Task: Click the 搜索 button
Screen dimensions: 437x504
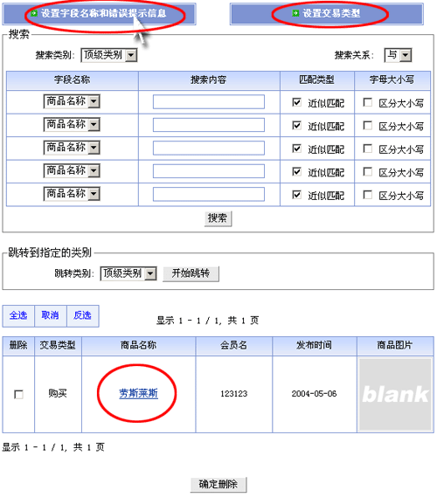Action: 218,218
